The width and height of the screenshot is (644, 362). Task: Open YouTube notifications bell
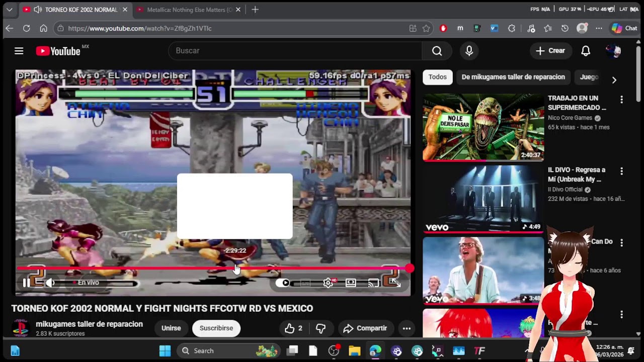click(586, 51)
